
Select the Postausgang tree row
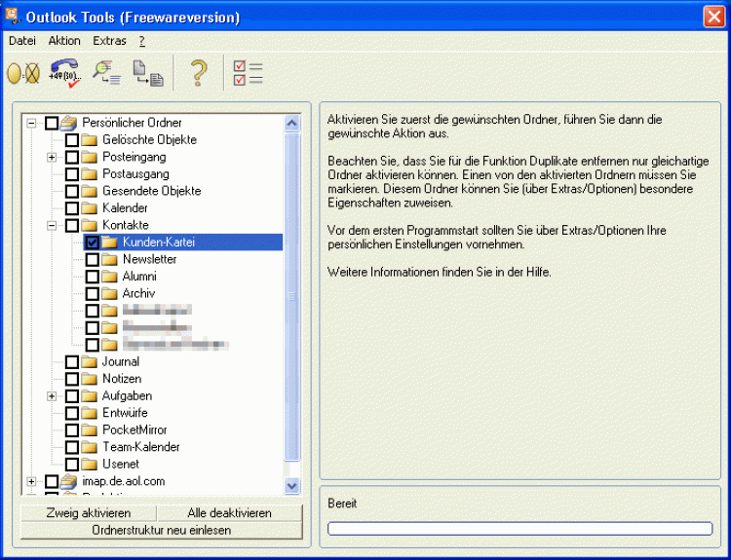click(135, 174)
